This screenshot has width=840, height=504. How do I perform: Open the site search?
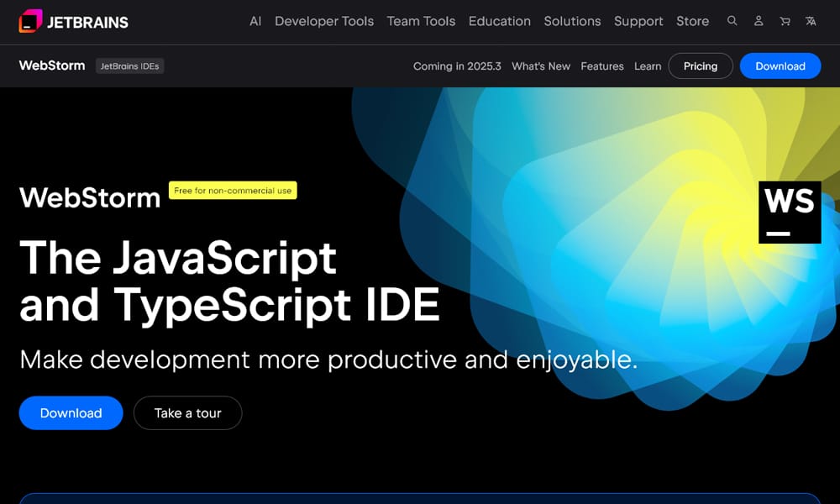732,21
